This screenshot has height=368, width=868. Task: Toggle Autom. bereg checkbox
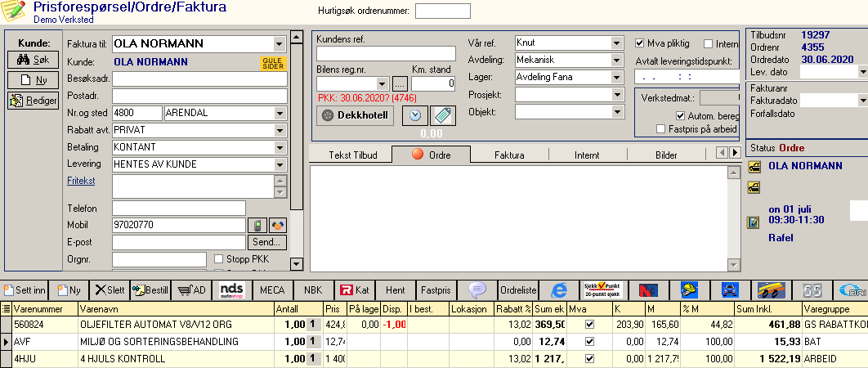point(680,116)
